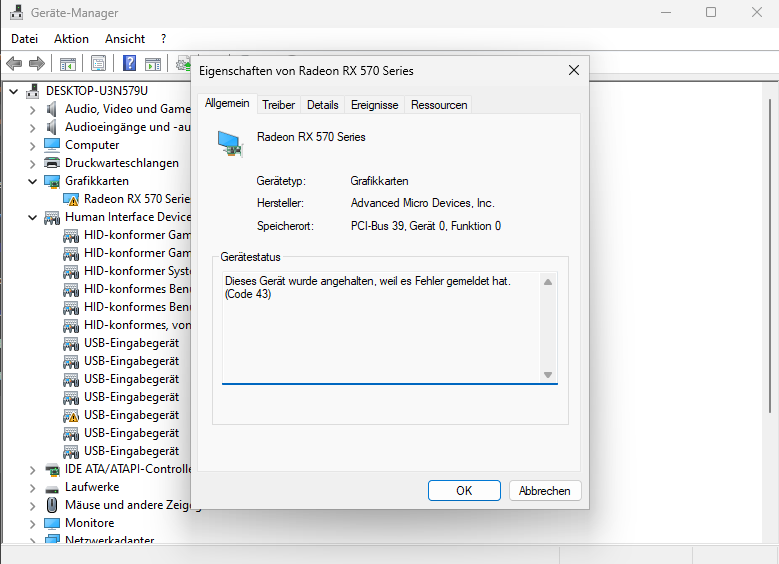Expand the Monitore node
This screenshot has height=564, width=779.
[x=32, y=524]
